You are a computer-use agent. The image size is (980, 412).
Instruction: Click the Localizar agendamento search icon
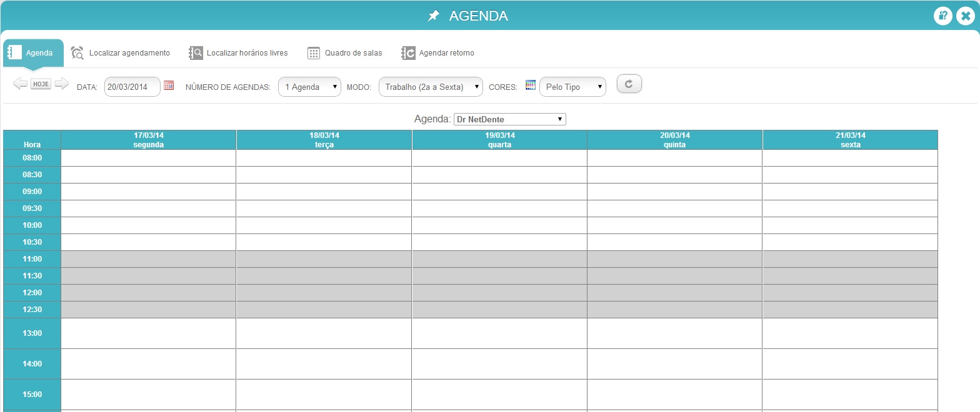(x=77, y=53)
